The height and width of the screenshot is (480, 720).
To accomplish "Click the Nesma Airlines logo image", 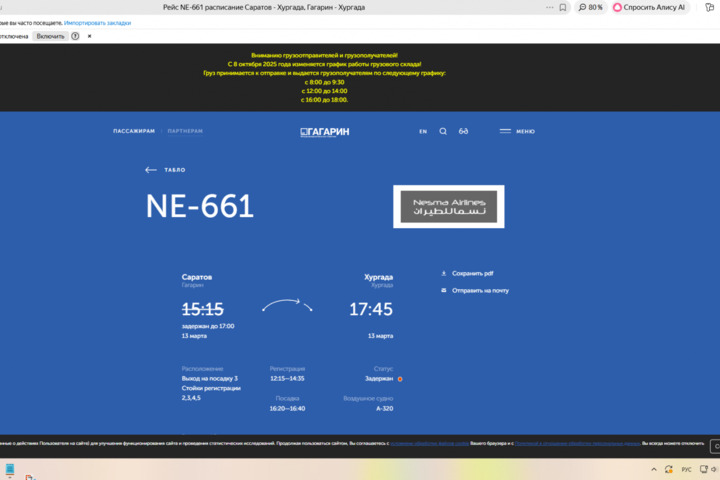I will [448, 207].
